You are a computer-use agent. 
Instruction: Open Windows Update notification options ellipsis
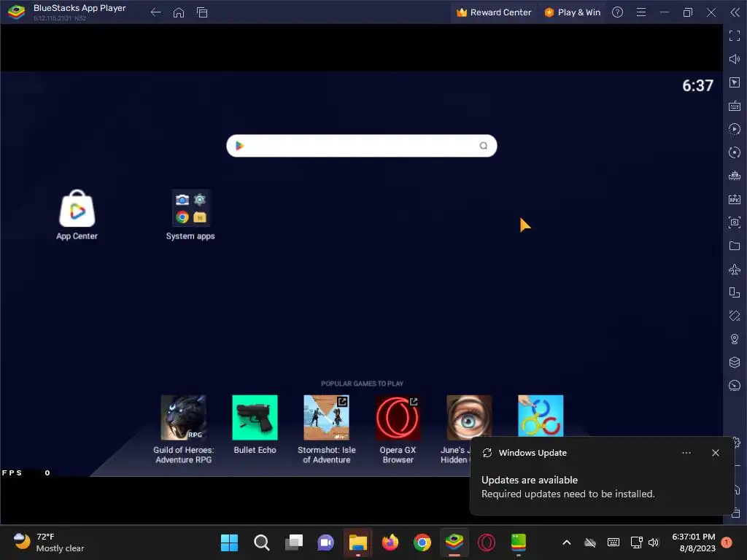point(686,453)
